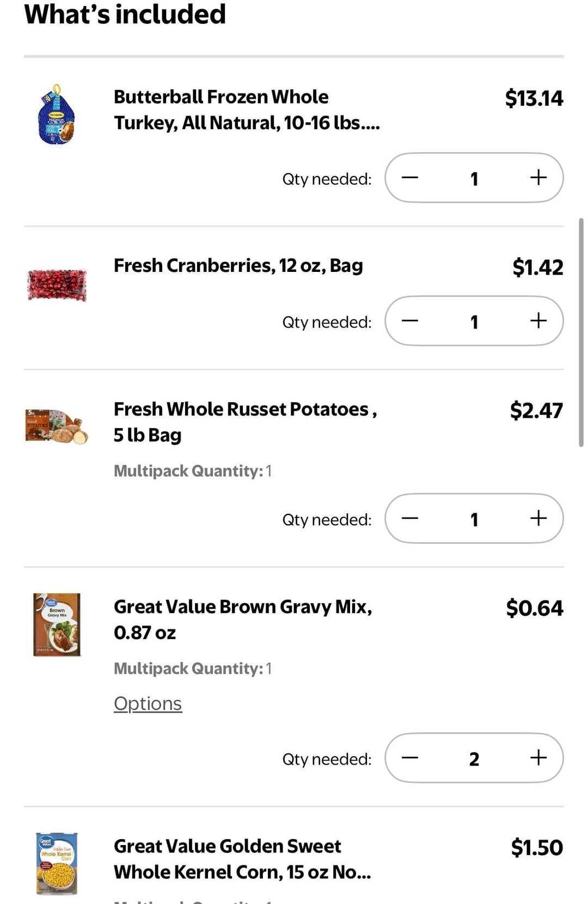Tap the Fresh Cranberries product thumbnail
This screenshot has width=588, height=904.
(x=57, y=284)
